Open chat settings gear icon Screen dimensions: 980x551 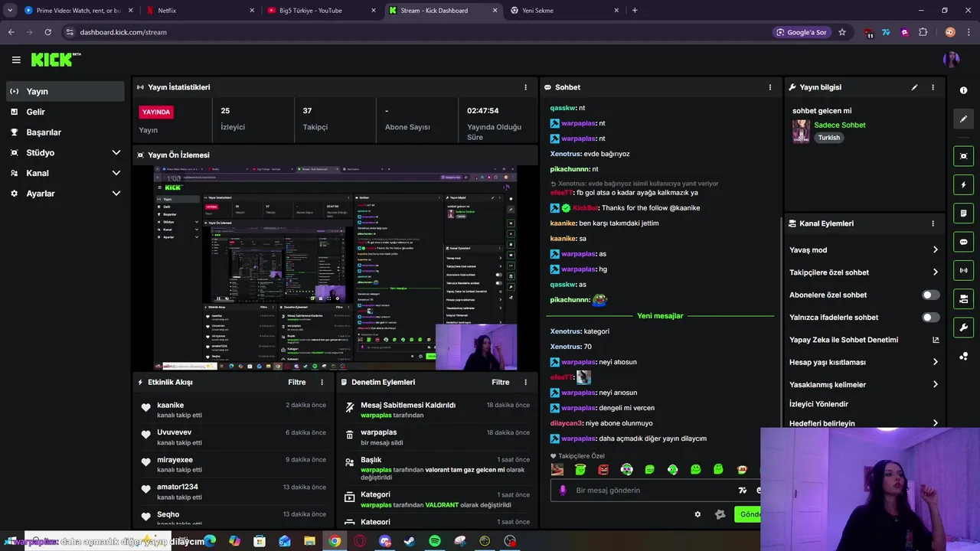[x=697, y=514]
